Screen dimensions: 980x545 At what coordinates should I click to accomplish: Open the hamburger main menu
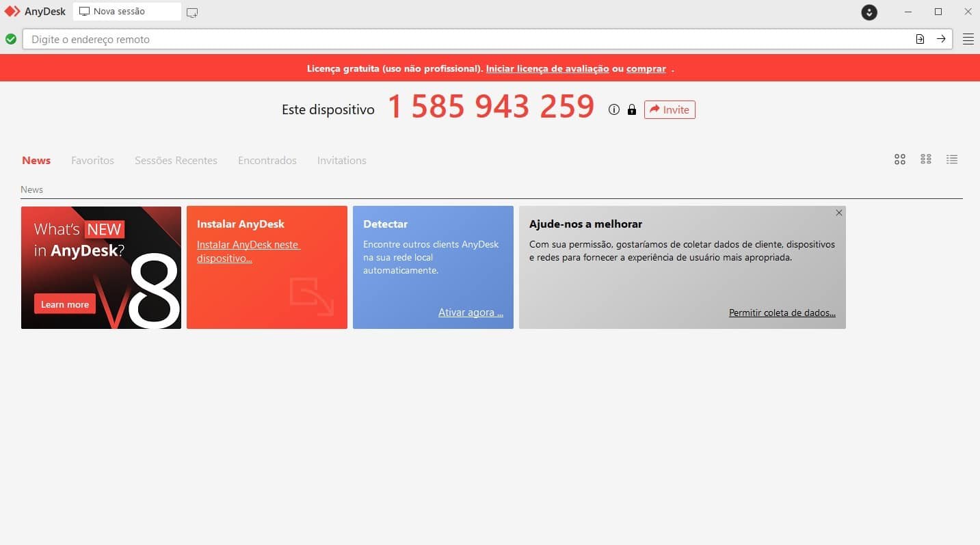tap(968, 39)
